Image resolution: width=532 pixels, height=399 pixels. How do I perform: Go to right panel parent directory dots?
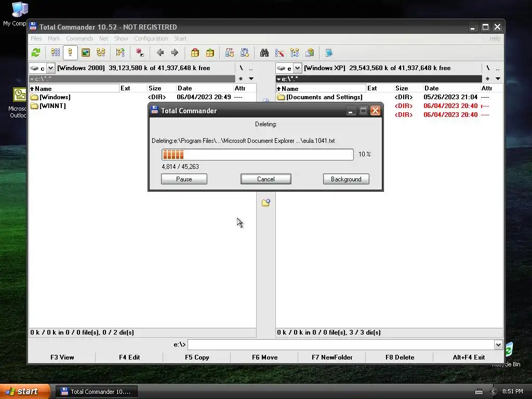497,68
